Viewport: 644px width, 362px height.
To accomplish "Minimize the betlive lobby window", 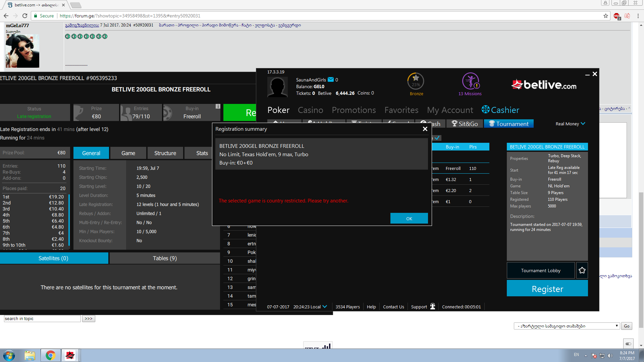I will click(x=587, y=74).
